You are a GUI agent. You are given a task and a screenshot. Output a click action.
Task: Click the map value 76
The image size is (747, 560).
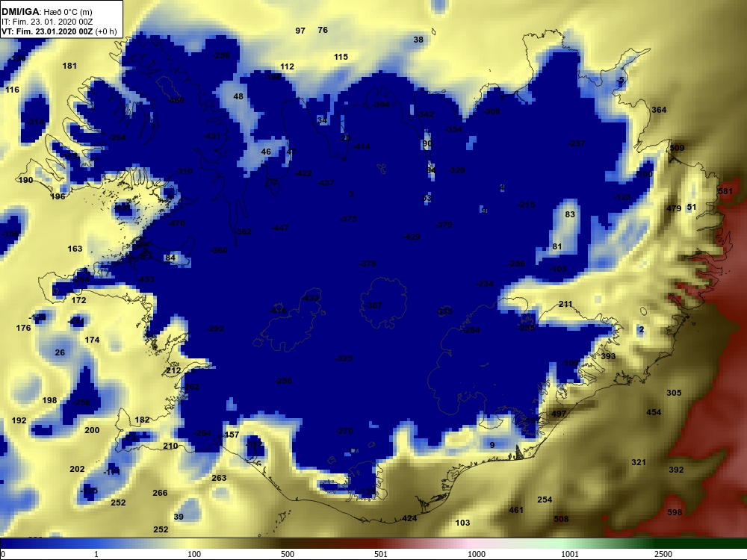(323, 30)
